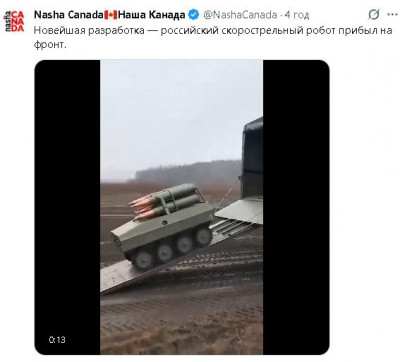Open the post timestamp "4 год"
Viewport: 400px width, 362px height.
point(297,15)
